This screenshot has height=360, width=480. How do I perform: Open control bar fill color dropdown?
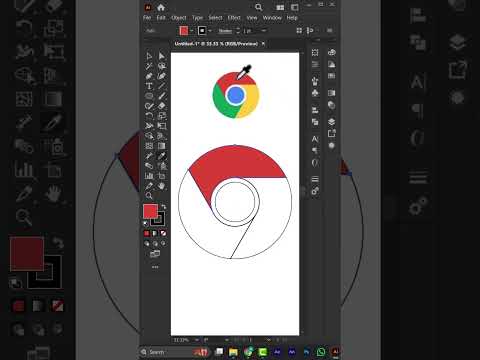(x=192, y=31)
